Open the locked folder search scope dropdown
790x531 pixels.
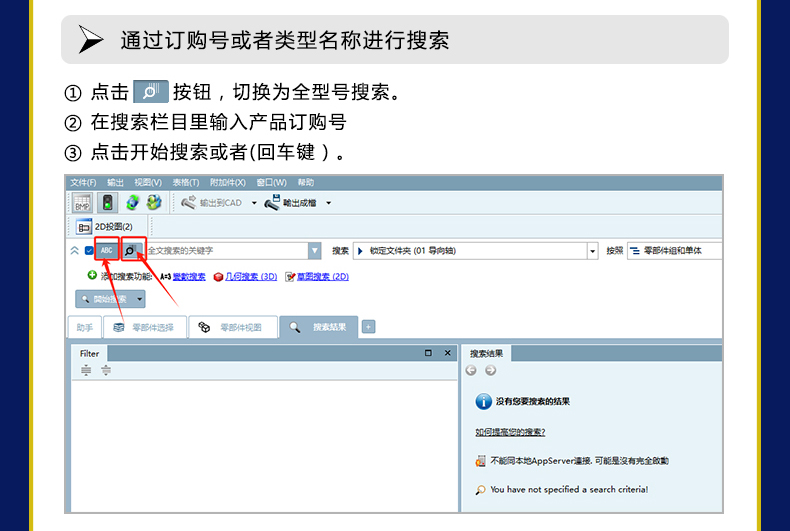point(592,251)
